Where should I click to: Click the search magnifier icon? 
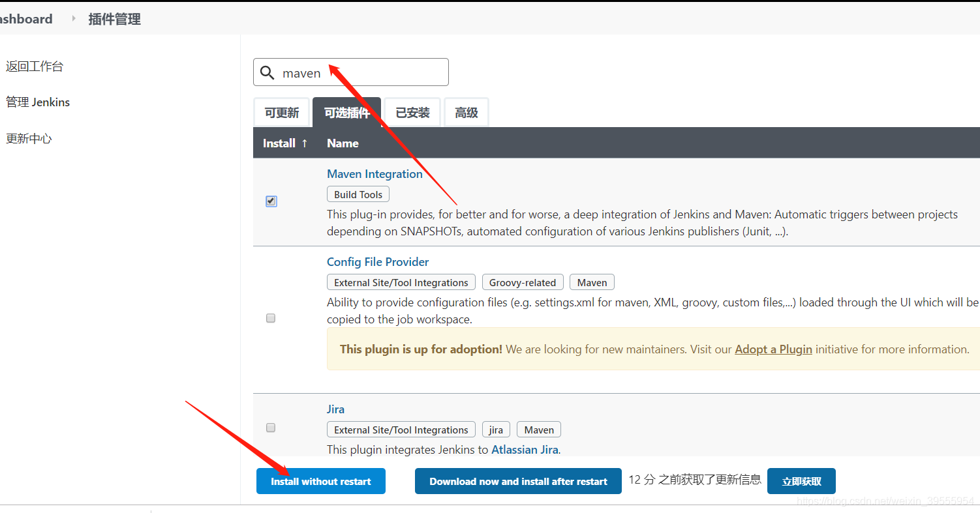267,72
